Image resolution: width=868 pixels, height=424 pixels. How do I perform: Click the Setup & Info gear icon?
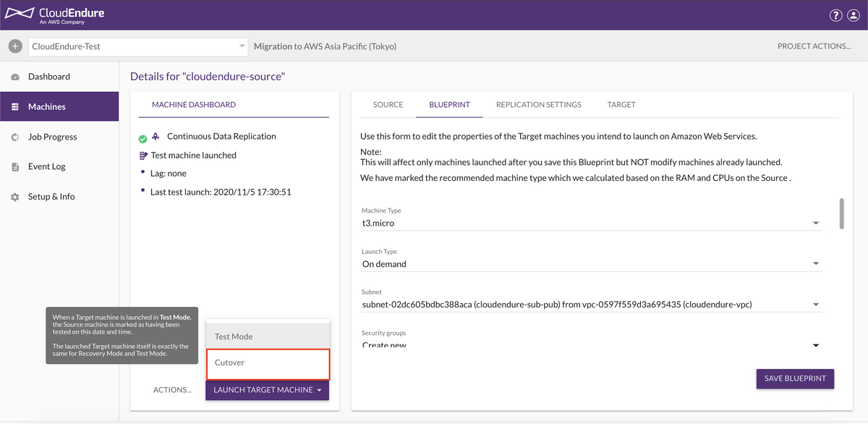tap(15, 197)
